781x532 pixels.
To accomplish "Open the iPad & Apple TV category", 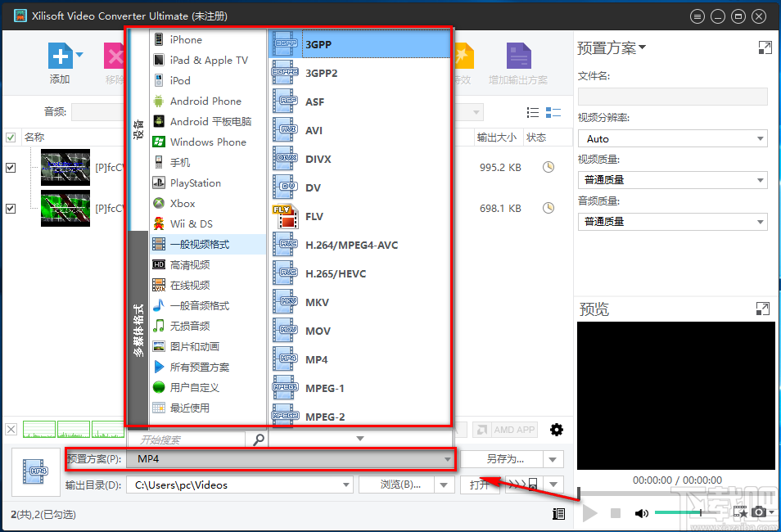I will coord(208,60).
